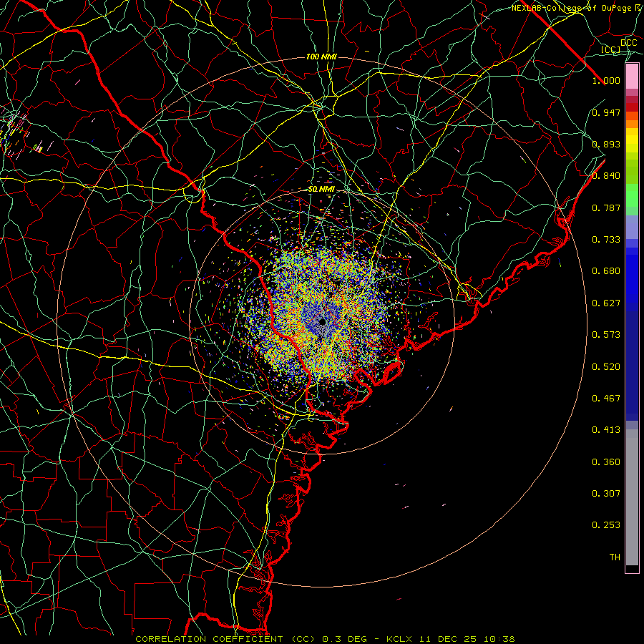Image resolution: width=644 pixels, height=644 pixels.
Task: Click the 0.467 scale value
Action: [x=606, y=399]
